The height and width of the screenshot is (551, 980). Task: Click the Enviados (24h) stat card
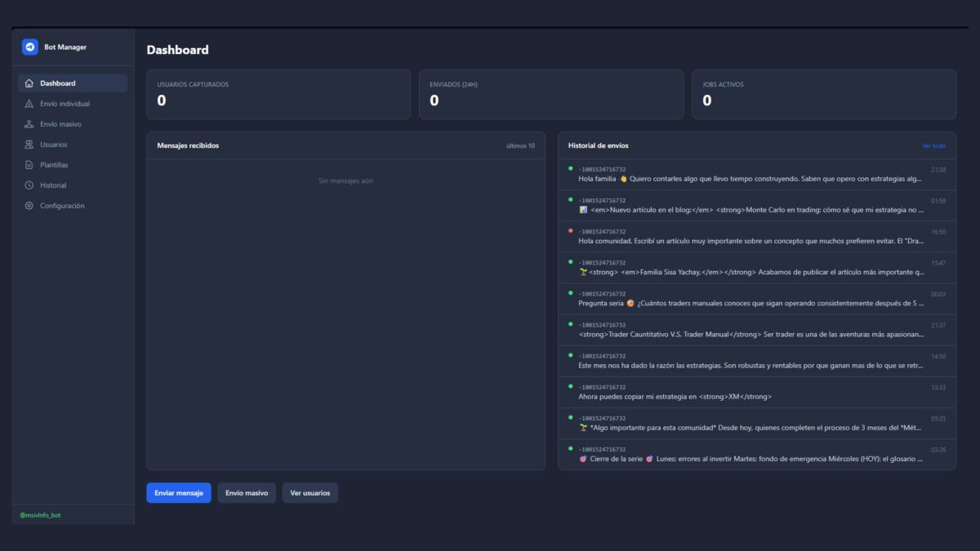(551, 95)
